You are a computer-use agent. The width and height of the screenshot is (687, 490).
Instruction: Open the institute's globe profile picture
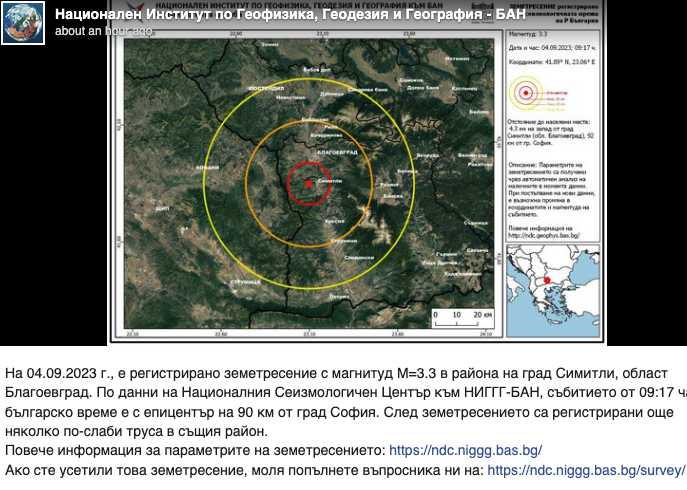[23, 23]
